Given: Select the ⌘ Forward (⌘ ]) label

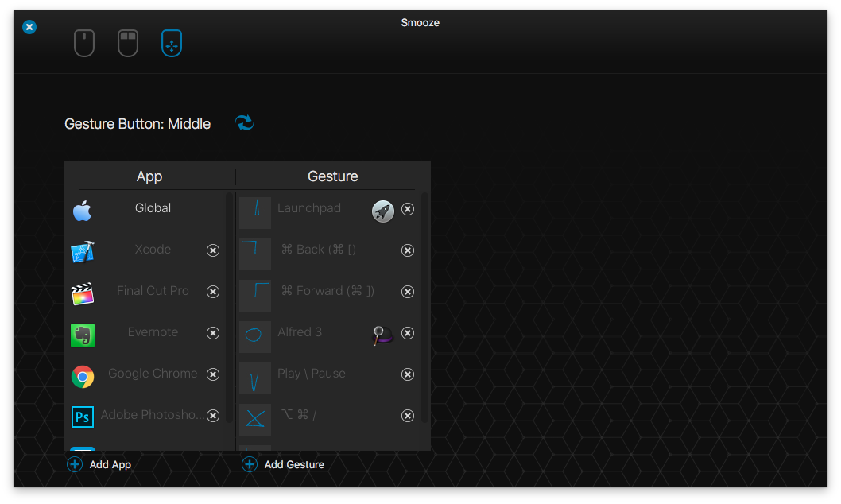Looking at the screenshot, I should tap(327, 291).
